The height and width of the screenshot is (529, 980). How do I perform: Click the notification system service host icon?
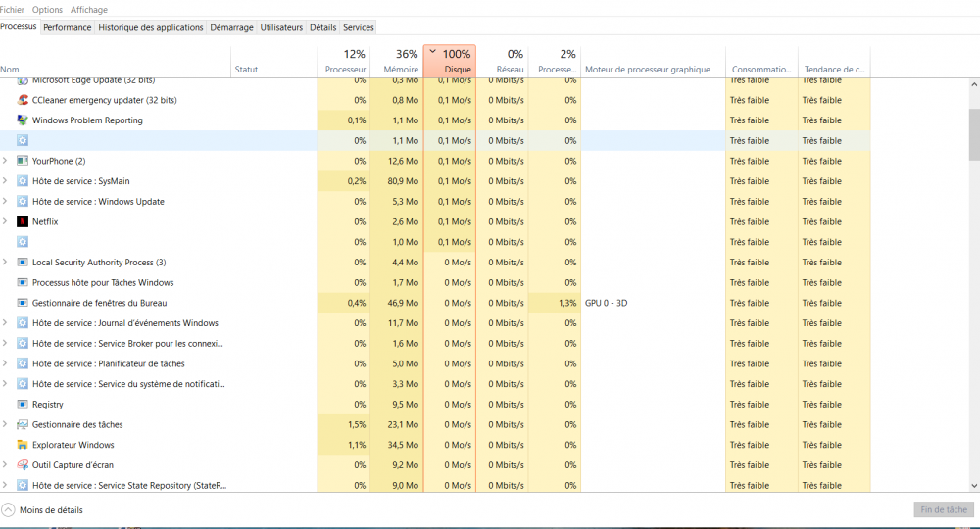pyautogui.click(x=23, y=384)
